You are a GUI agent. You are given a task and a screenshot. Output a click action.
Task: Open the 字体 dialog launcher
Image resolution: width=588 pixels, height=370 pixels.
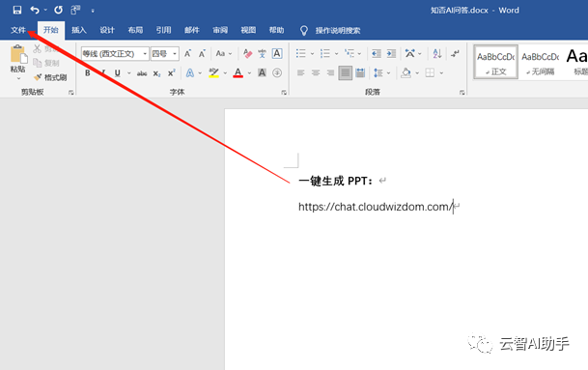click(284, 93)
